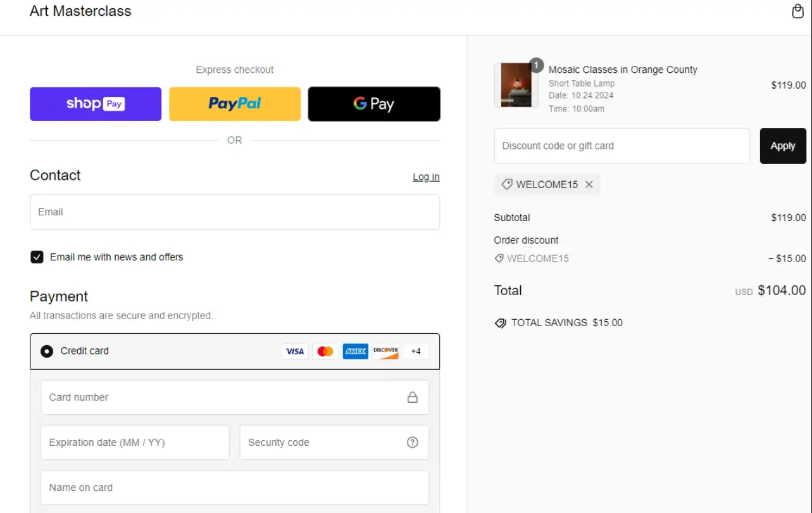Click the Short Table Lamp variant text
Viewport: 812px width, 513px height.
(x=582, y=84)
